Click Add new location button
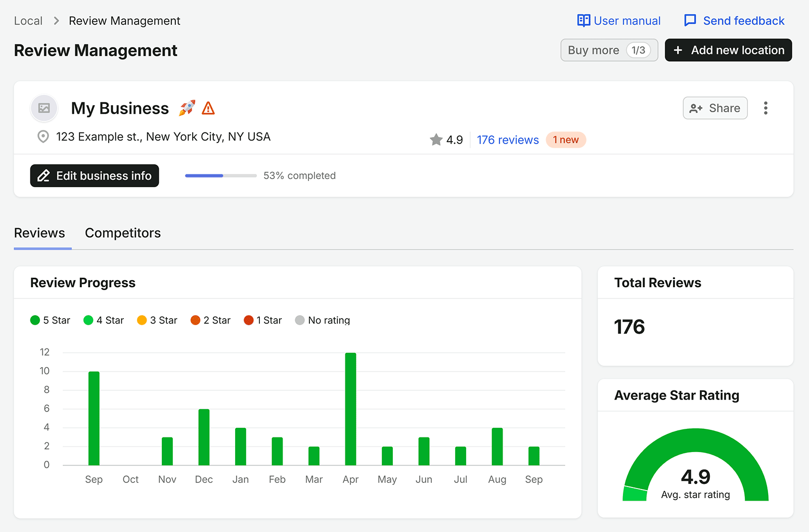This screenshot has width=809, height=532. point(728,50)
